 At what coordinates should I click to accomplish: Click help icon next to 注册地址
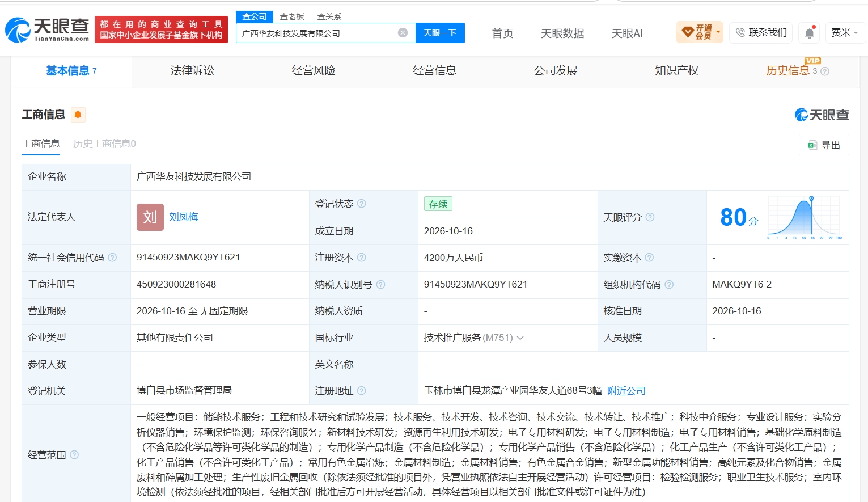tap(362, 391)
